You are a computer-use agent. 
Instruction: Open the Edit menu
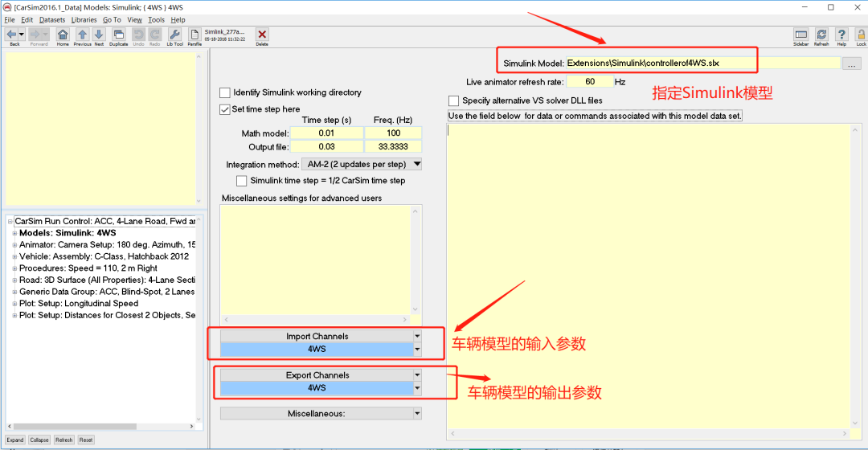pos(27,20)
